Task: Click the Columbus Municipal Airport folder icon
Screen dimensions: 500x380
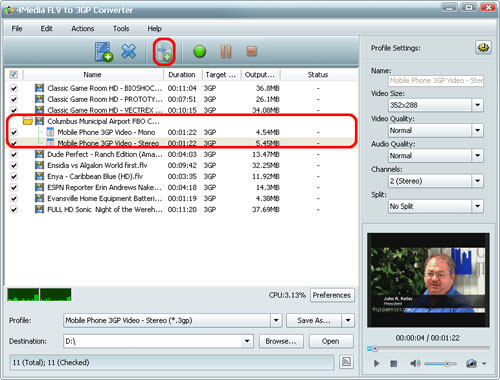Action: click(27, 121)
